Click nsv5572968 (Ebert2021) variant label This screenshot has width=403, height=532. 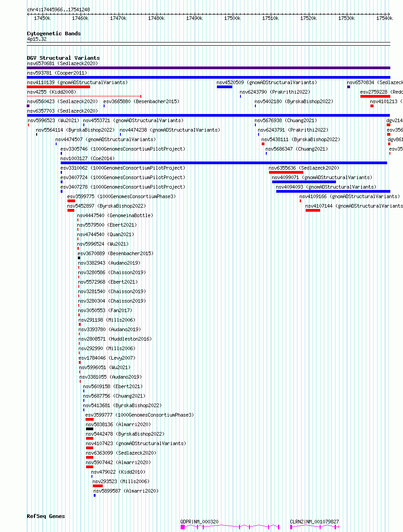108,282
